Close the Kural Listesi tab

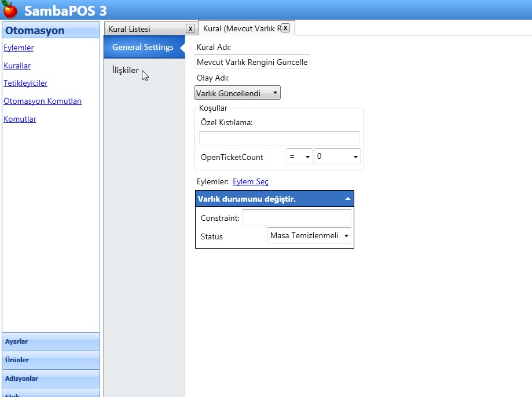click(x=190, y=28)
